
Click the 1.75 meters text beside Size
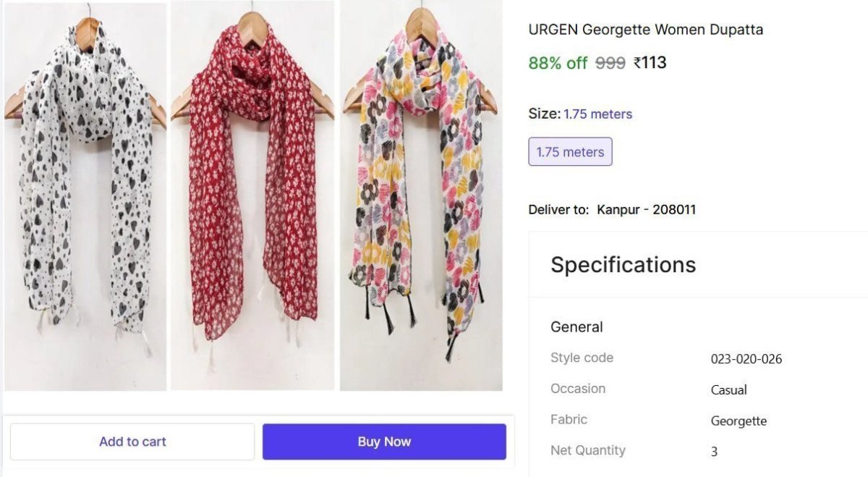(x=597, y=114)
